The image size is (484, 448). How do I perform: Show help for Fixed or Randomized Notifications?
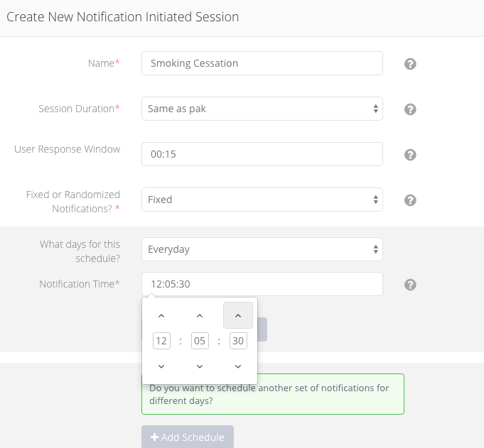410,200
